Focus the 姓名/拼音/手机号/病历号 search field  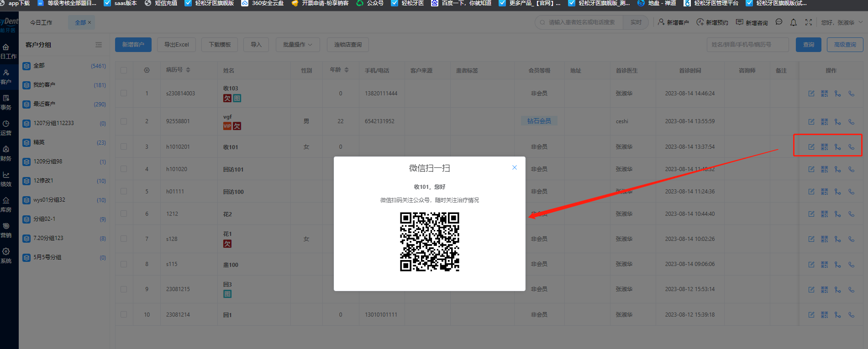(x=748, y=45)
